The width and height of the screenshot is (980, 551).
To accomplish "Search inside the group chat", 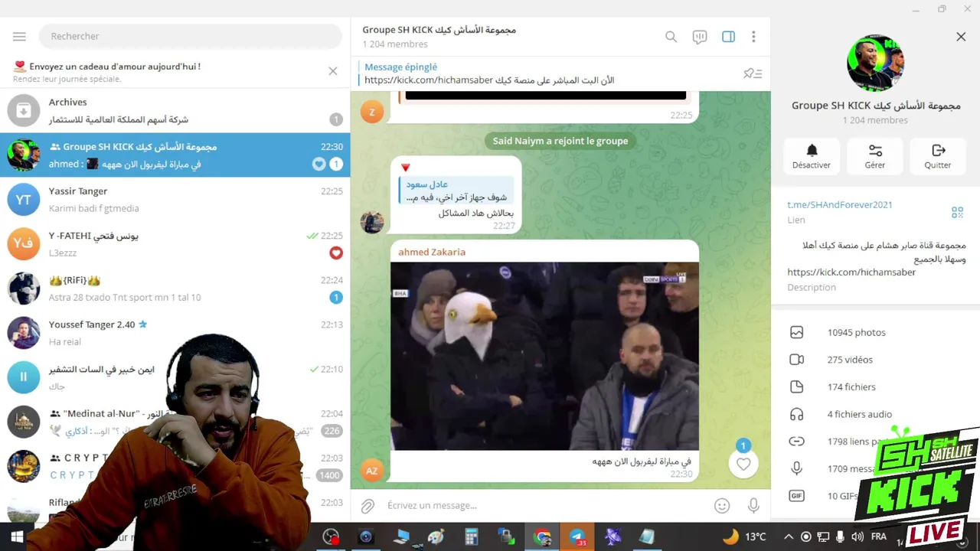I will tap(671, 37).
